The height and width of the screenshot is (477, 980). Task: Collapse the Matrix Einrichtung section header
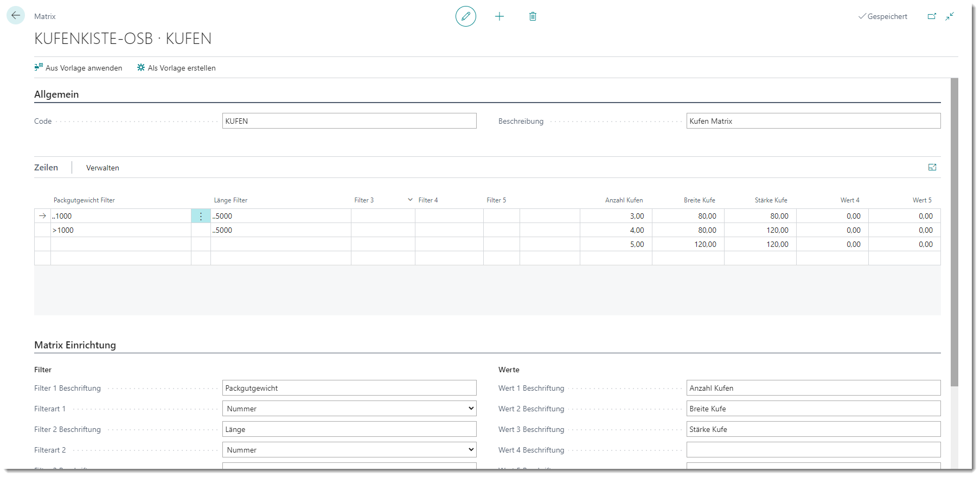(x=75, y=345)
